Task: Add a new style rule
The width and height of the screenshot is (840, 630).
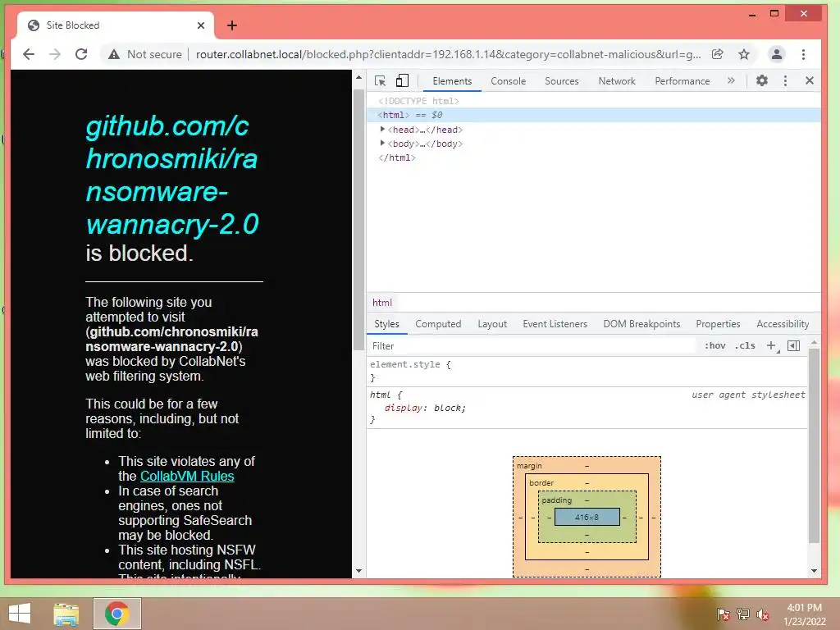Action: point(771,346)
